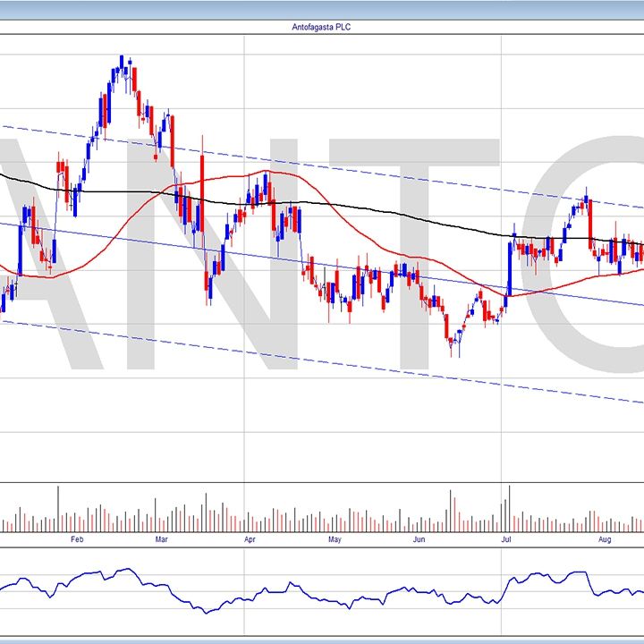The height and width of the screenshot is (644, 644).
Task: Select the mid-June volume spike bar
Action: [x=451, y=510]
